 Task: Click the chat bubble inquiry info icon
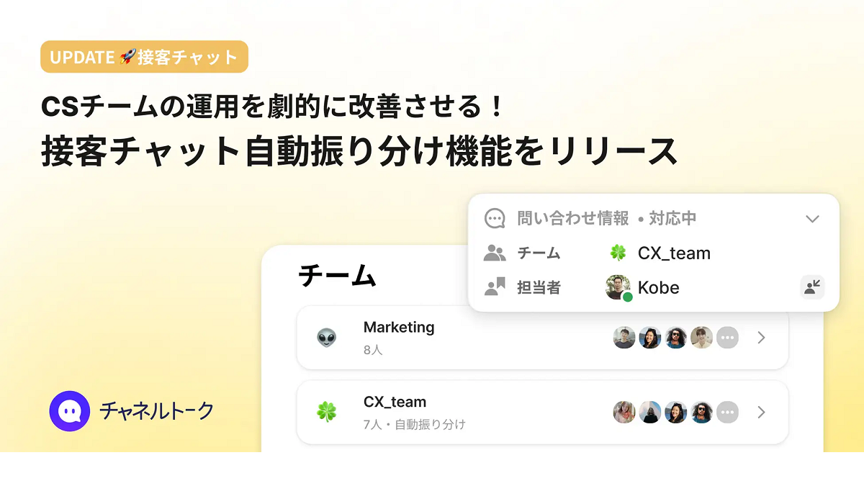495,219
